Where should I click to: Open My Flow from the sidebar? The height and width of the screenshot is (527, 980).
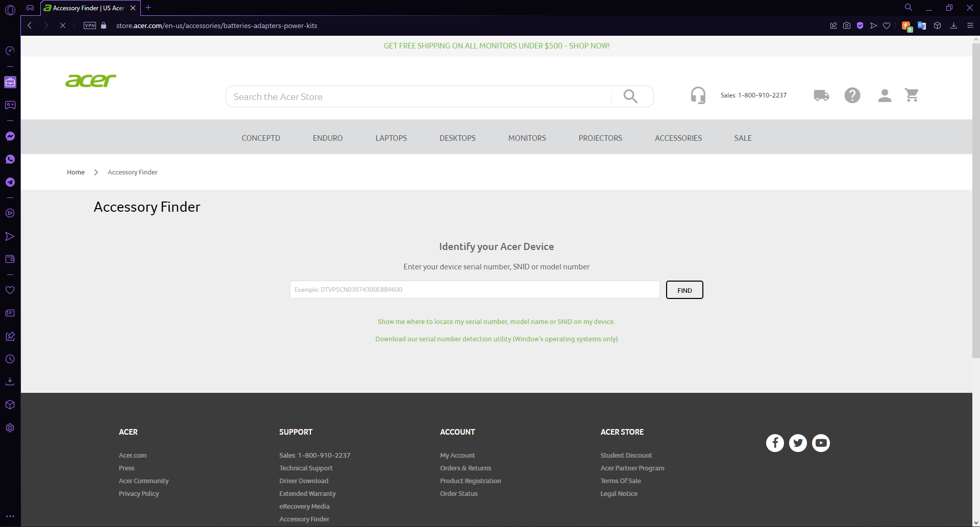tap(10, 236)
